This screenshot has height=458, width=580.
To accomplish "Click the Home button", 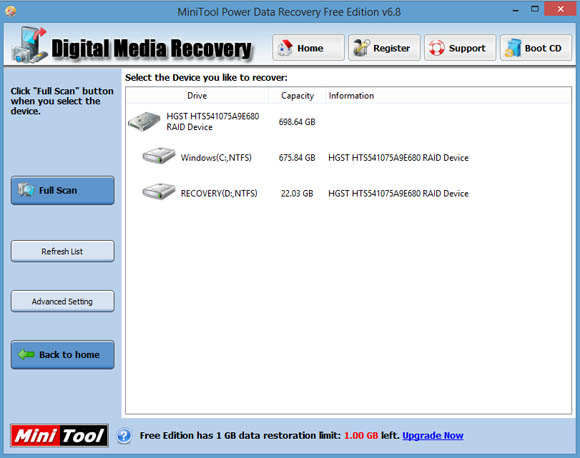I will 308,48.
